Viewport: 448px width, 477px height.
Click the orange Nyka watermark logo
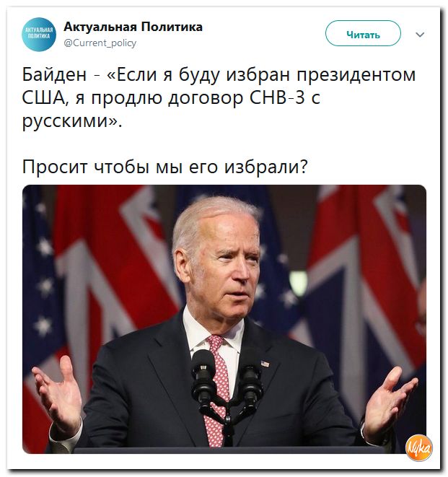click(x=419, y=447)
